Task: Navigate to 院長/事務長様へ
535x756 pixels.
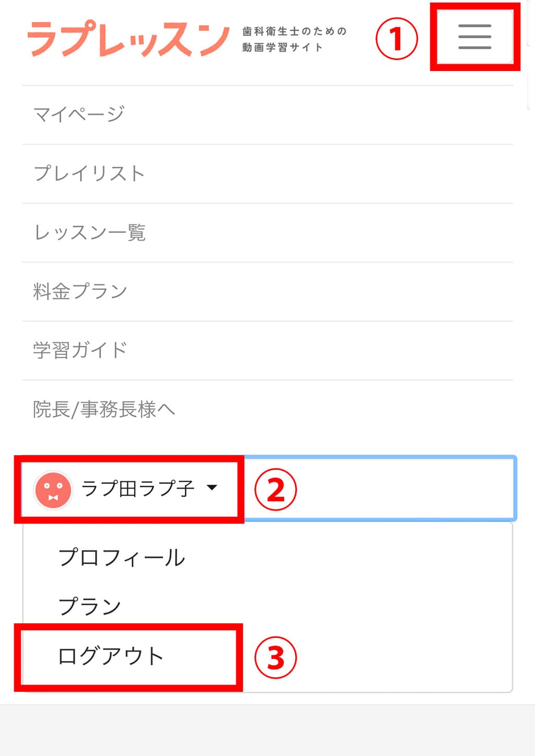Action: [103, 409]
